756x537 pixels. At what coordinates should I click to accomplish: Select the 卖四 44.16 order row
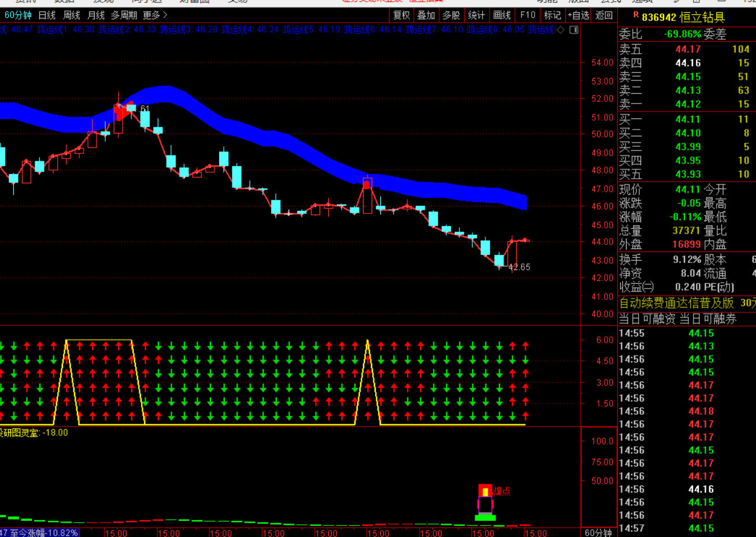click(x=687, y=63)
